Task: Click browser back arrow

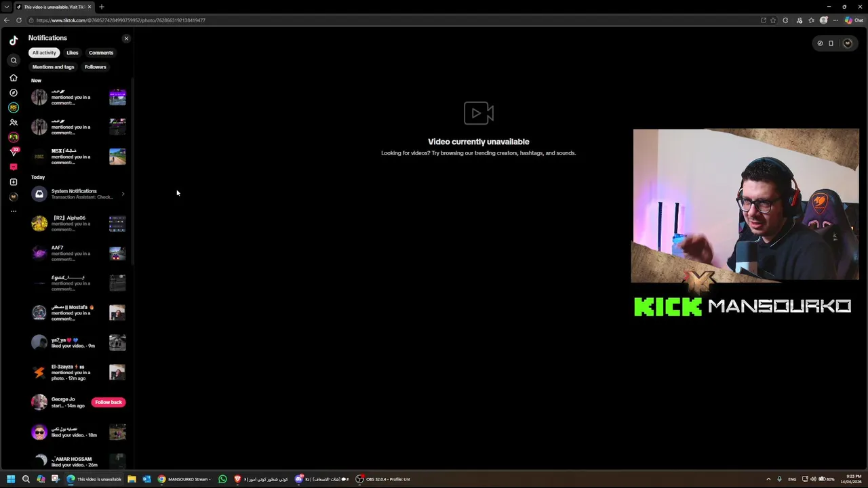Action: tap(7, 20)
